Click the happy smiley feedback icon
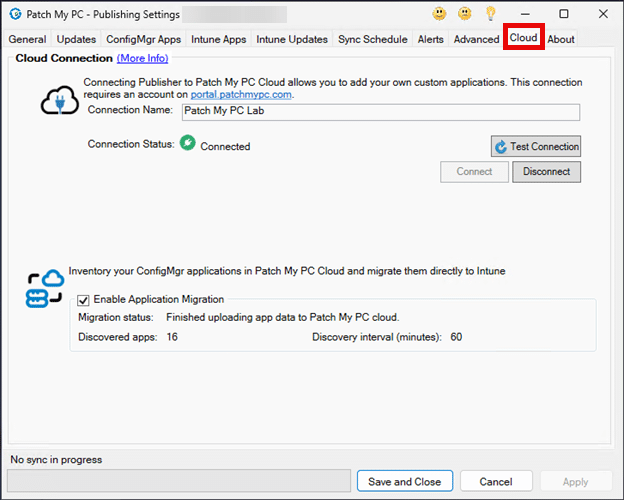Image resolution: width=624 pixels, height=500 pixels. 439,14
